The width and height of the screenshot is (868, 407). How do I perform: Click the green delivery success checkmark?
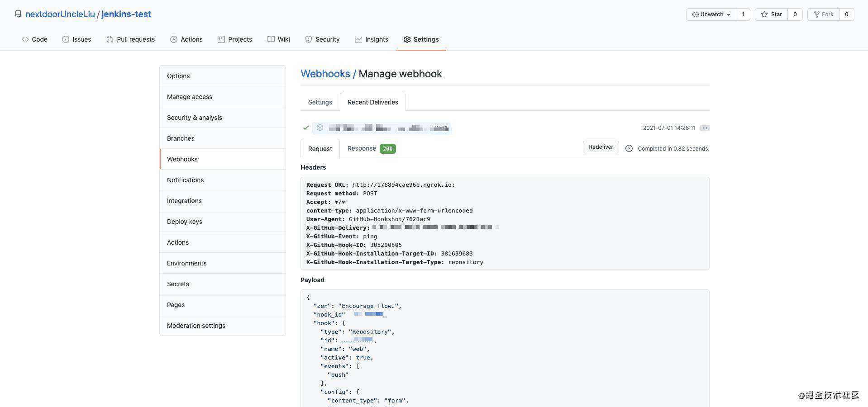(306, 128)
